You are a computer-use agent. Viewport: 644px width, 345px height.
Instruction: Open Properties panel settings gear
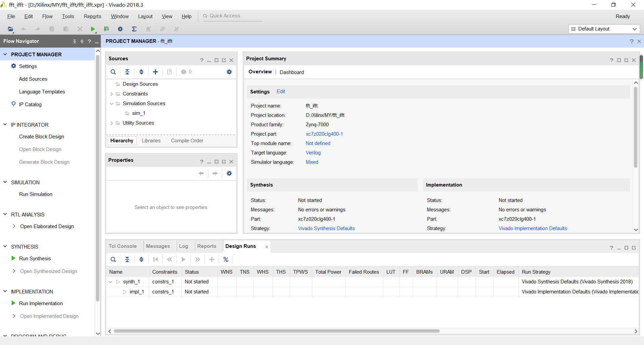tap(229, 173)
